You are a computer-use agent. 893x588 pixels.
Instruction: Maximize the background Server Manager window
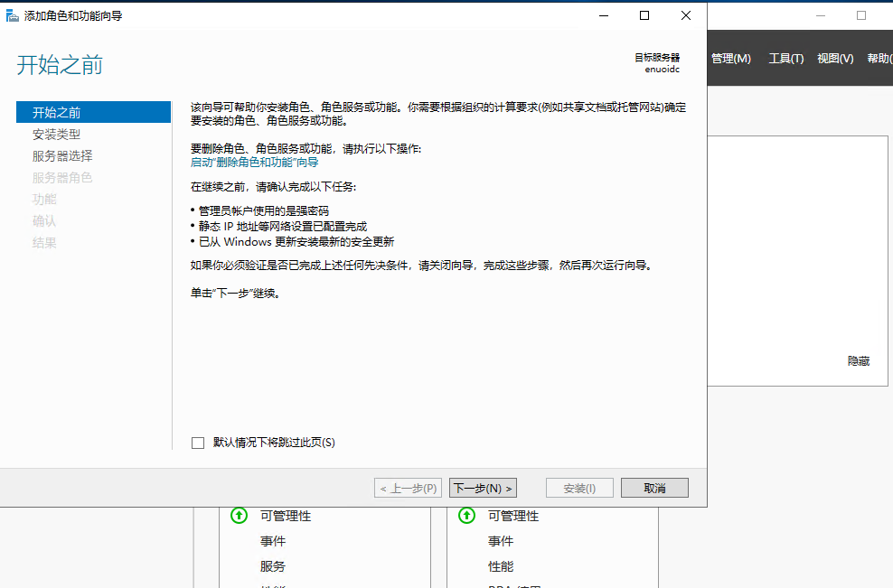[x=860, y=15]
